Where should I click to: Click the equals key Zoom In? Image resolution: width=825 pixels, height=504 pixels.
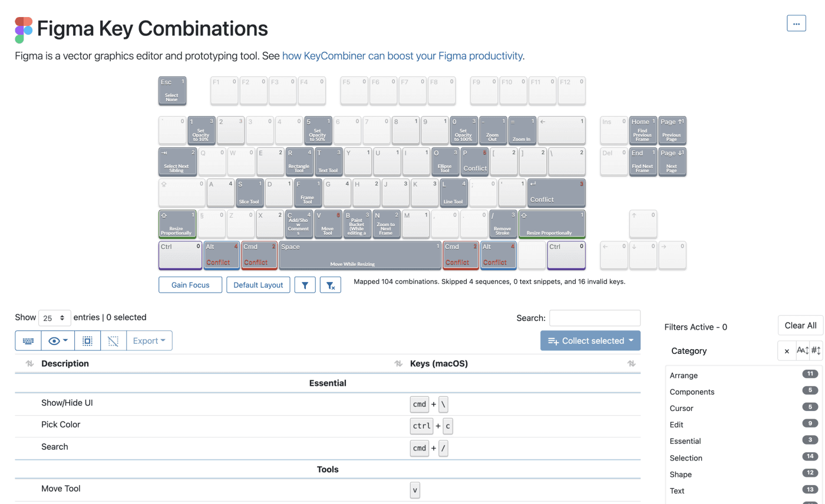pyautogui.click(x=522, y=130)
